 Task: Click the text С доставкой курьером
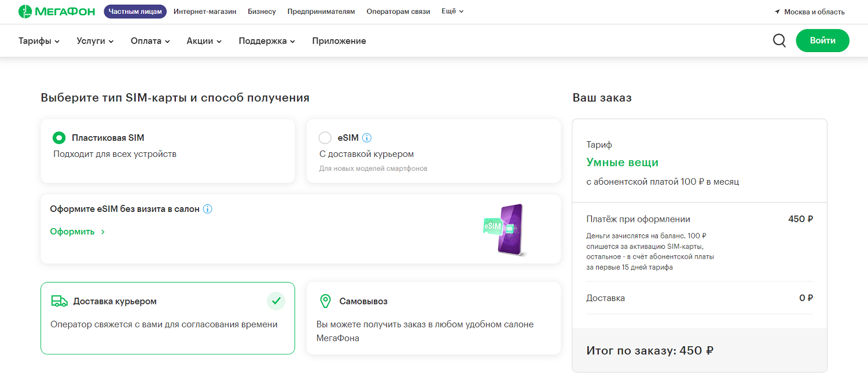point(367,154)
